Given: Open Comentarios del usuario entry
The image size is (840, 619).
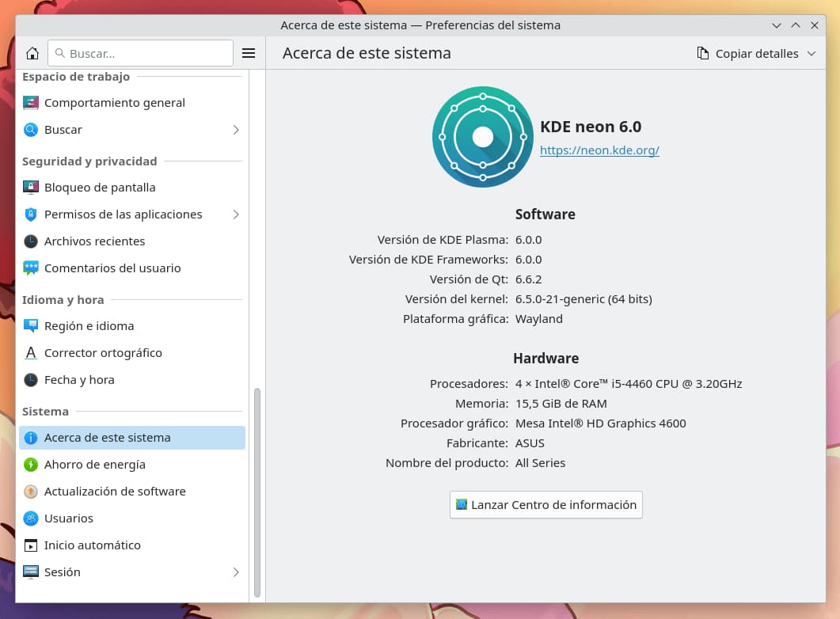Looking at the screenshot, I should click(131, 268).
